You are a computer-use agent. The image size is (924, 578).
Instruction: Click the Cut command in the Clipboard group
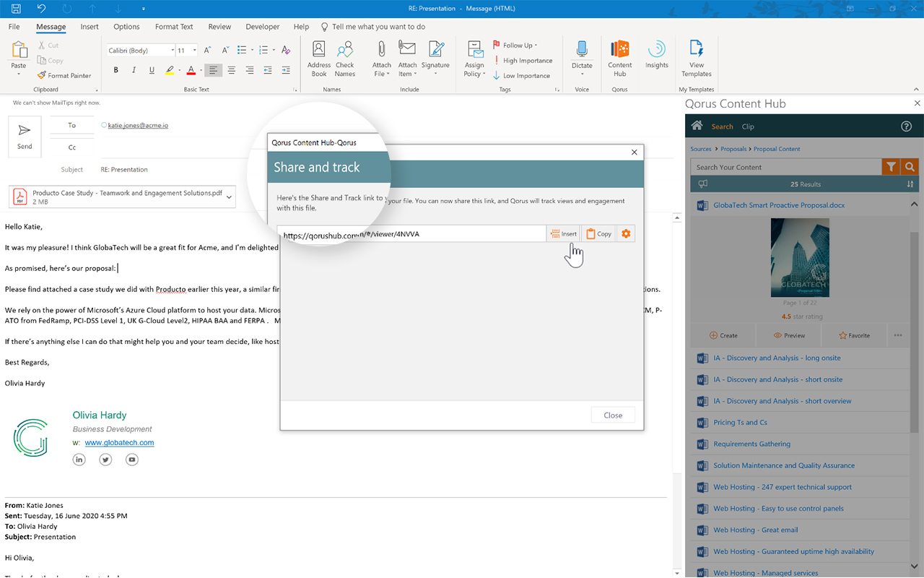[48, 46]
